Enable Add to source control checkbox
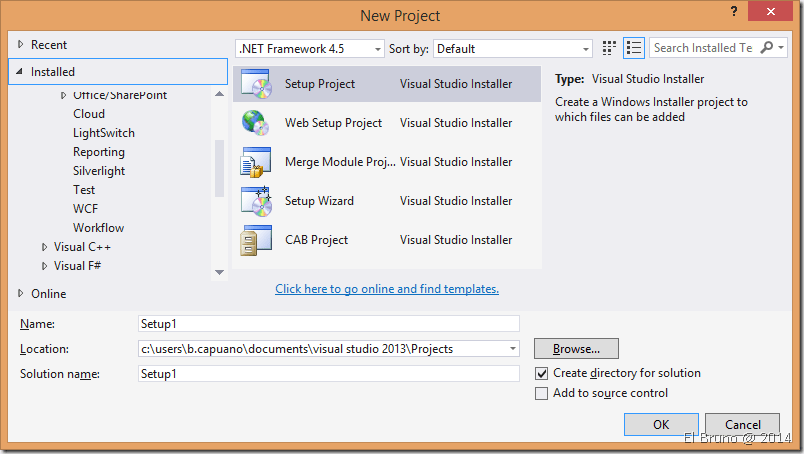This screenshot has width=804, height=454. click(x=542, y=393)
